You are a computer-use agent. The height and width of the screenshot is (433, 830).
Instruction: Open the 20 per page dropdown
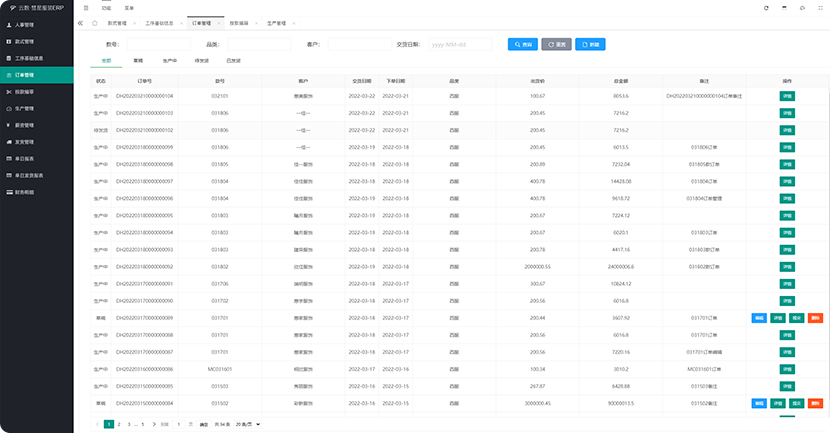pos(248,424)
